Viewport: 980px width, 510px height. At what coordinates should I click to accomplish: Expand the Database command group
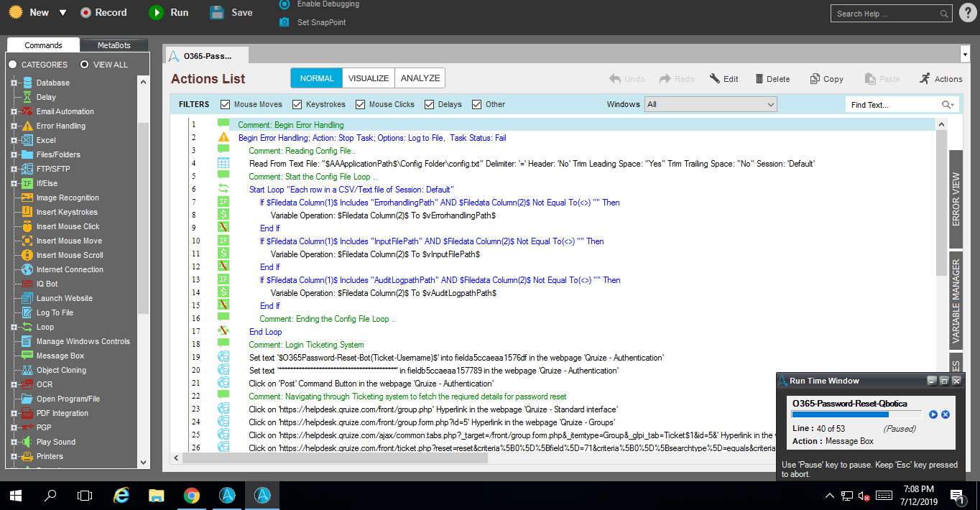click(14, 83)
